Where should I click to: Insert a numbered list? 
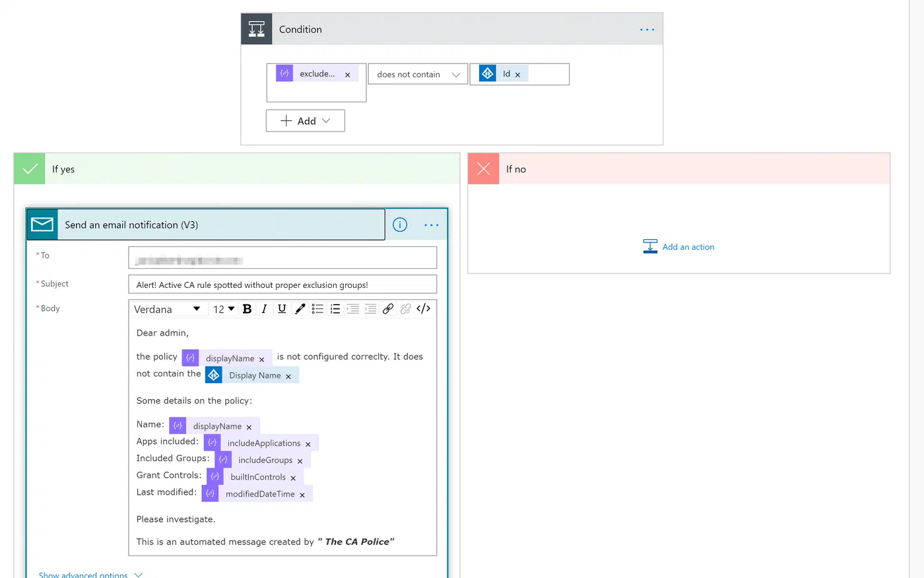point(335,308)
